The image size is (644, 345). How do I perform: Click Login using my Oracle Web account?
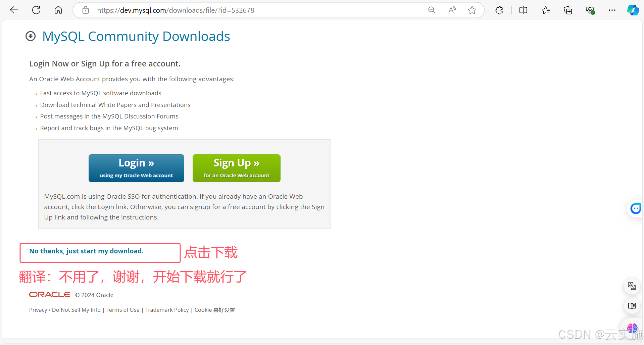point(136,168)
